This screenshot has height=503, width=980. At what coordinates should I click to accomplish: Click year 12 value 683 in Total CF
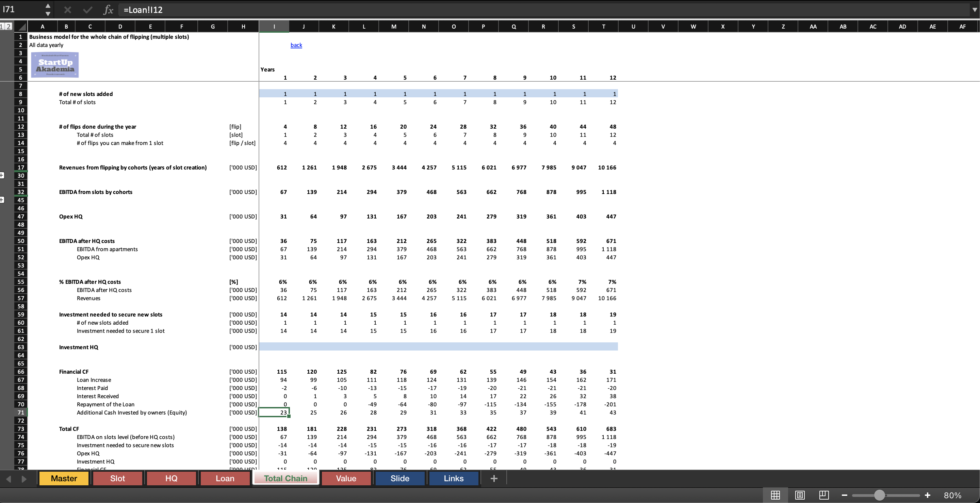click(611, 429)
